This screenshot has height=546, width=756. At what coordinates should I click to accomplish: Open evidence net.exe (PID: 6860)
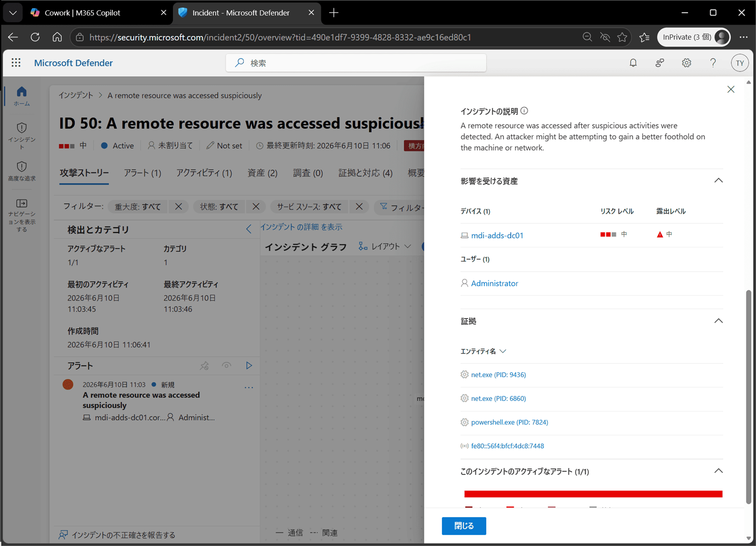[498, 398]
